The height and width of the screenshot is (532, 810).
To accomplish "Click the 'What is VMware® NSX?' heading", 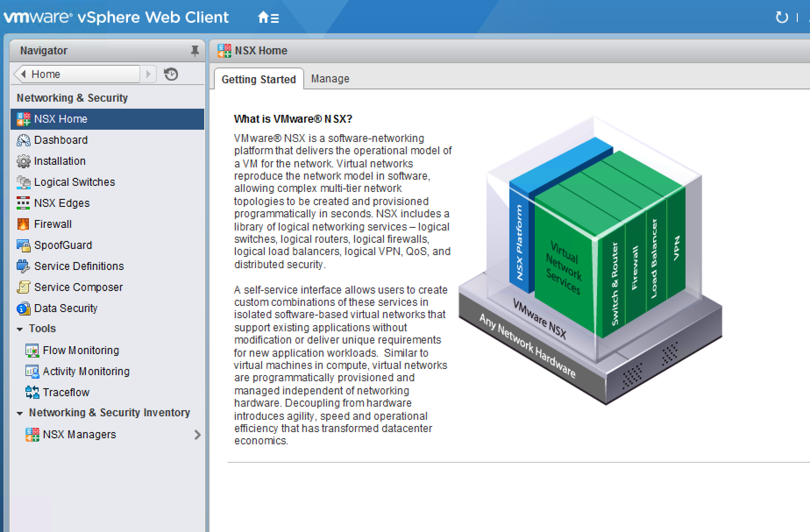I will tap(293, 119).
